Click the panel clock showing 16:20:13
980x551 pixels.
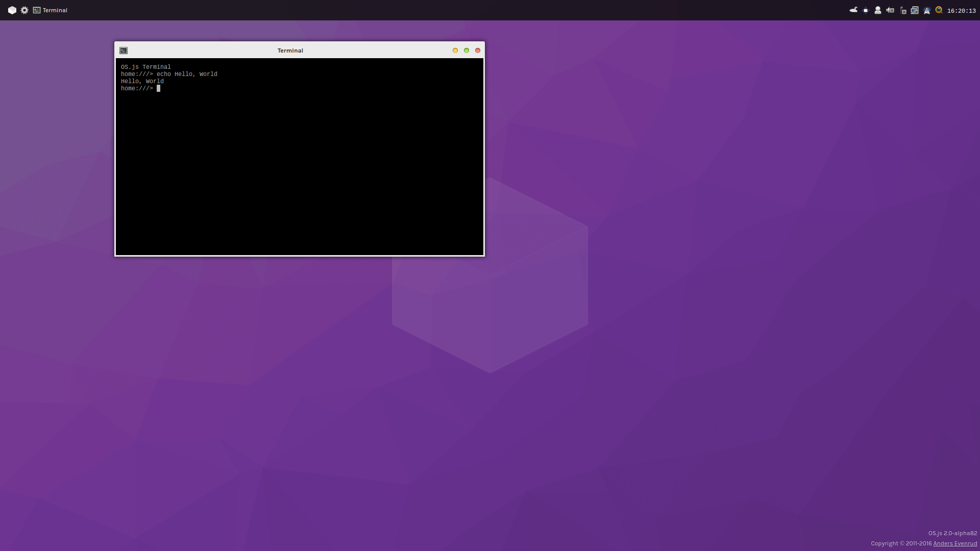pos(961,11)
